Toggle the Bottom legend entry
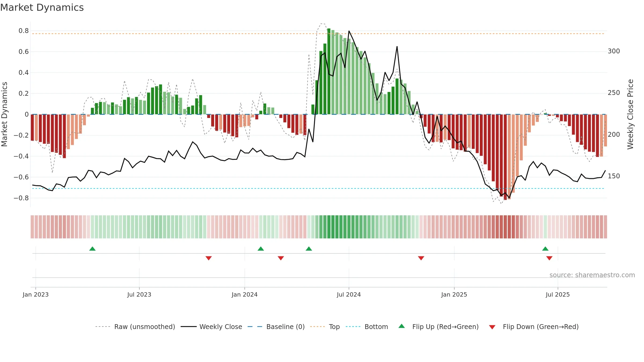Screen dimensions: 644x362 tap(367, 327)
